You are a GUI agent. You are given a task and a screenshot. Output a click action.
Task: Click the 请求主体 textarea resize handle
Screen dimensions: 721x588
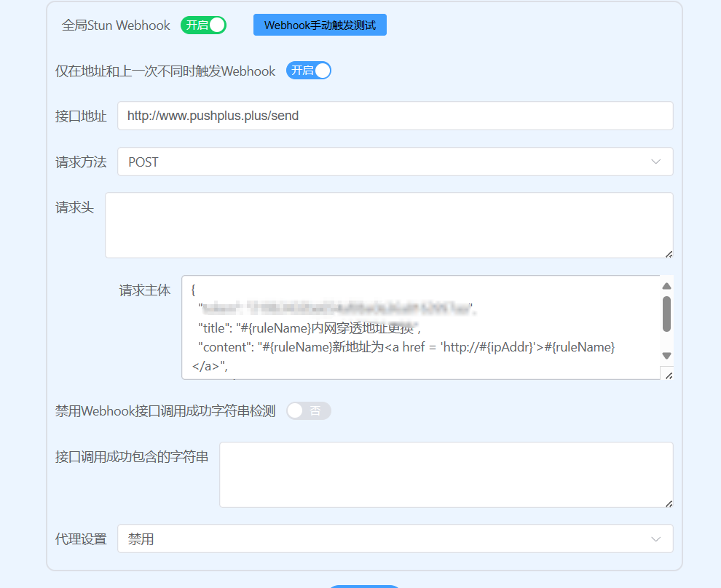[669, 376]
